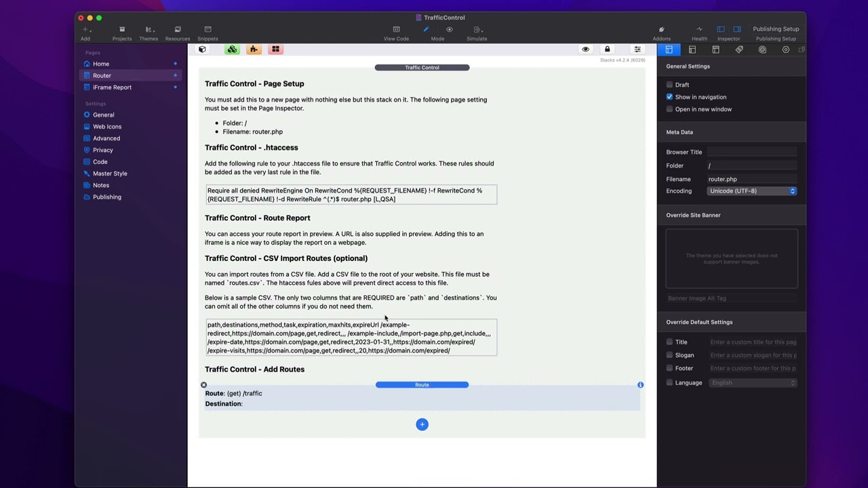This screenshot has width=868, height=488.
Task: Select the General page inspector tab
Action: coord(669,49)
